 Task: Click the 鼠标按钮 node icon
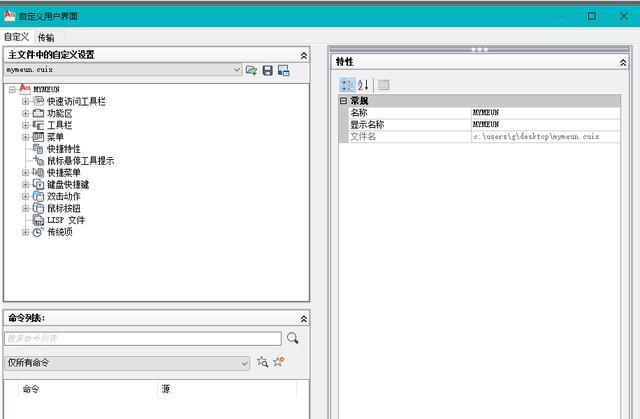pyautogui.click(x=38, y=208)
